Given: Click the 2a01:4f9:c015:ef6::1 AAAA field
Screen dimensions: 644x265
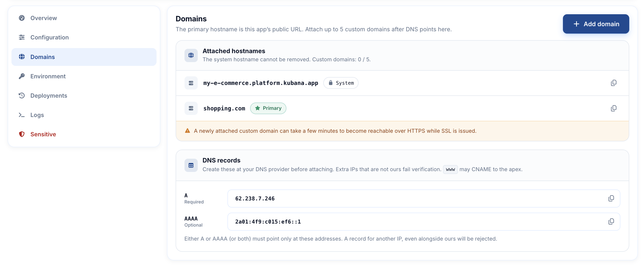Looking at the screenshot, I should (424, 222).
